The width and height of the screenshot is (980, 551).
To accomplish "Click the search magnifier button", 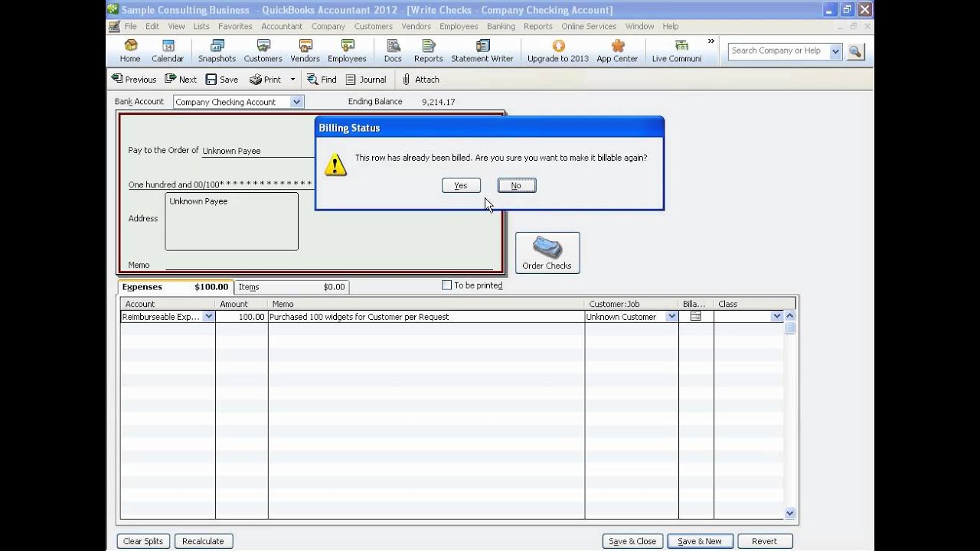I will (x=855, y=51).
